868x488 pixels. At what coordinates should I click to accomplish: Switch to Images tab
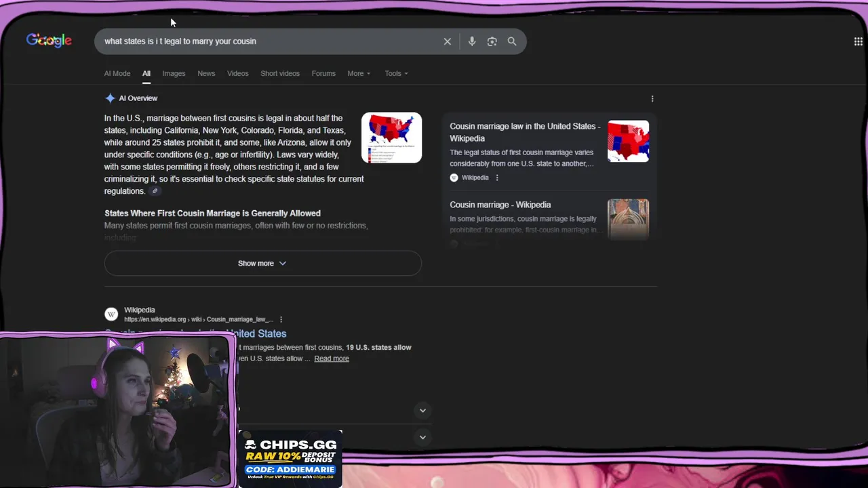pyautogui.click(x=174, y=73)
